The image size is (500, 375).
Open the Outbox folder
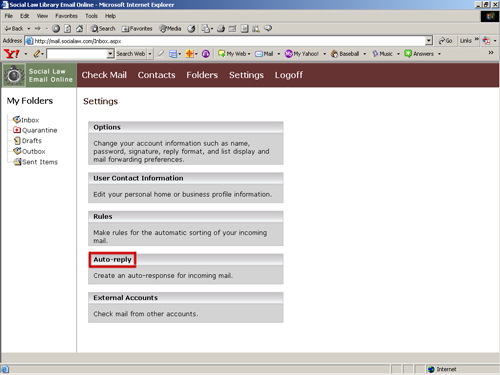(29, 151)
